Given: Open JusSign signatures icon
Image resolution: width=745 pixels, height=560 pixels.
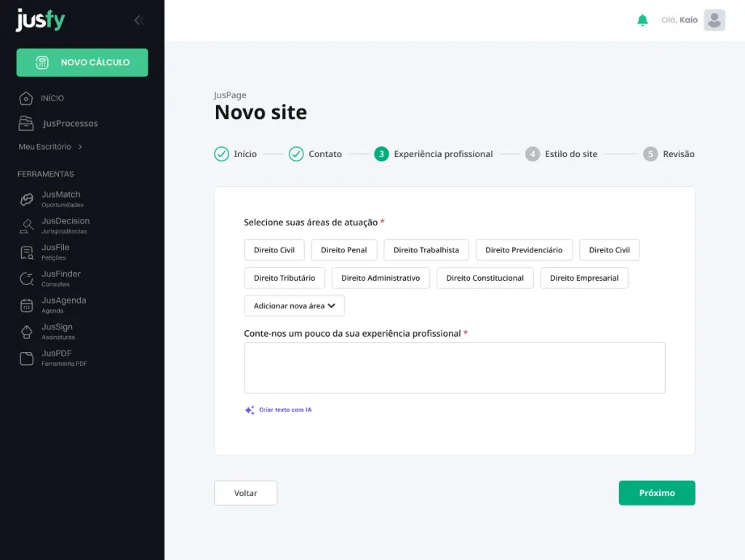Looking at the screenshot, I should click(27, 332).
